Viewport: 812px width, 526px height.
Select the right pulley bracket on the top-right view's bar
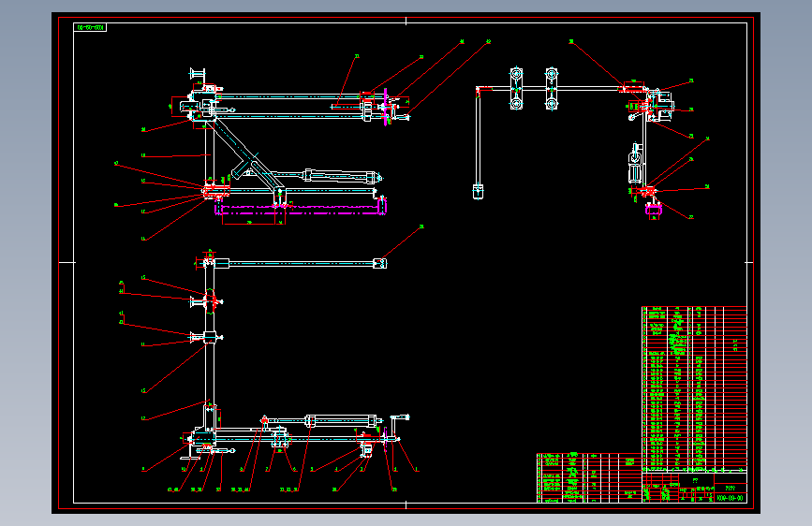pyautogui.click(x=552, y=89)
